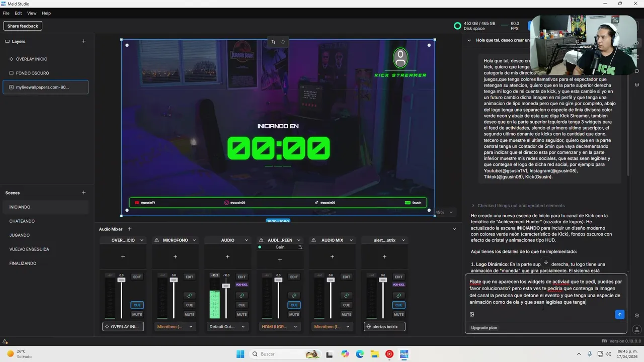Edit the AUDI...REEN track
Screen dimensions: 644x362
[x=294, y=277]
